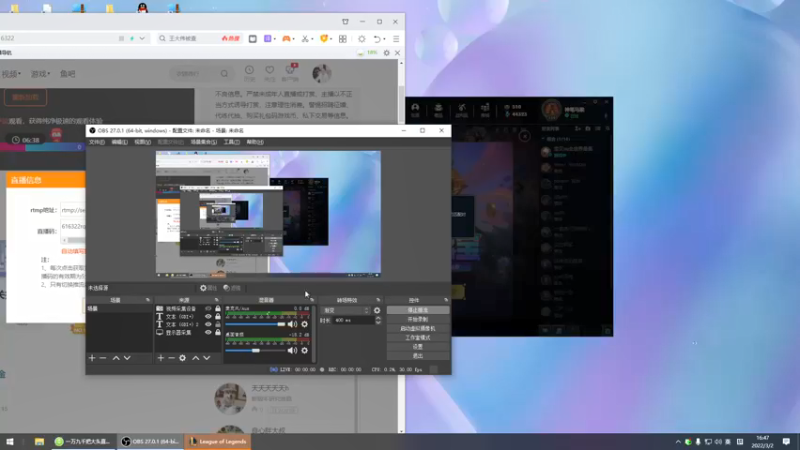Toggle the lock on the 视频采集设备 source
Viewport: 800px width, 450px height.
218,309
